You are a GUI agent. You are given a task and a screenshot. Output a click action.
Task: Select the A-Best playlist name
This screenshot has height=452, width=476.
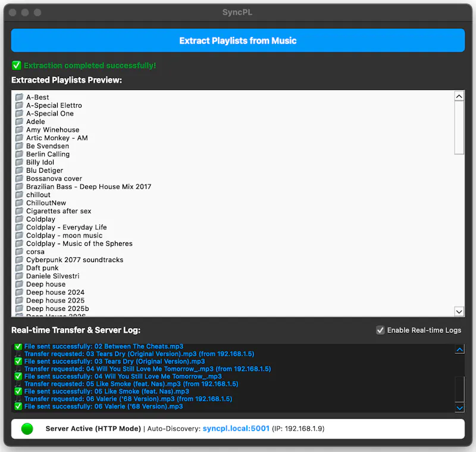(x=37, y=97)
